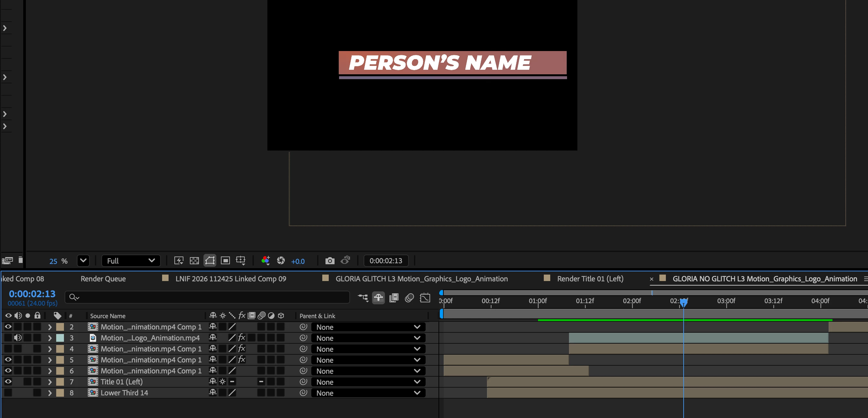Select the GLORIA NO GLITCH L3 tab

(765, 279)
